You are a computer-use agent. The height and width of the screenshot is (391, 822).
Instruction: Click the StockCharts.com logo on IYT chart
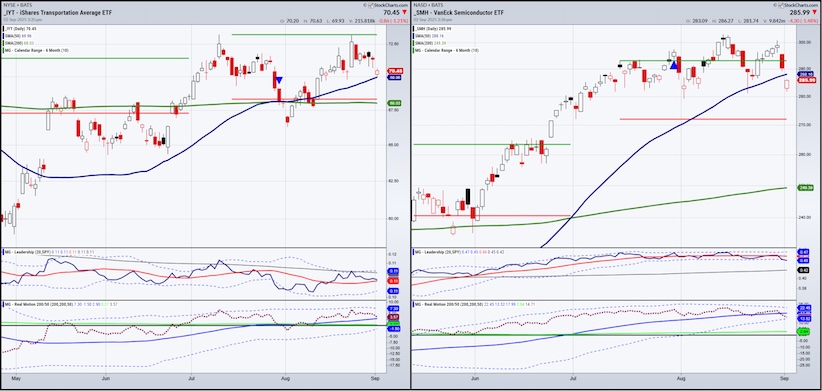(388, 4)
